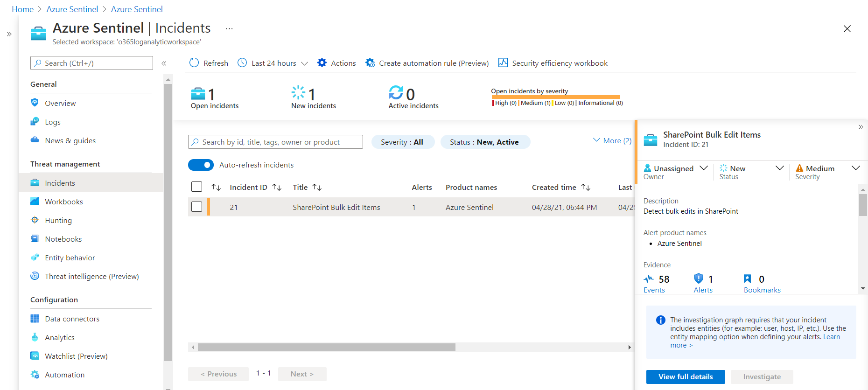Click the Actions gear icon

tap(322, 63)
